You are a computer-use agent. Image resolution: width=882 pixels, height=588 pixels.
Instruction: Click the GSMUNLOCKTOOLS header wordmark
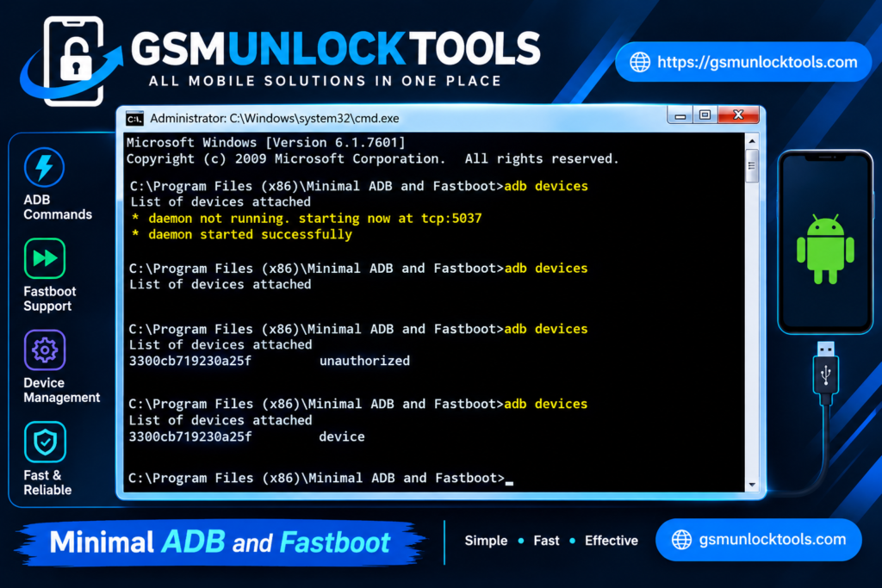tap(336, 48)
